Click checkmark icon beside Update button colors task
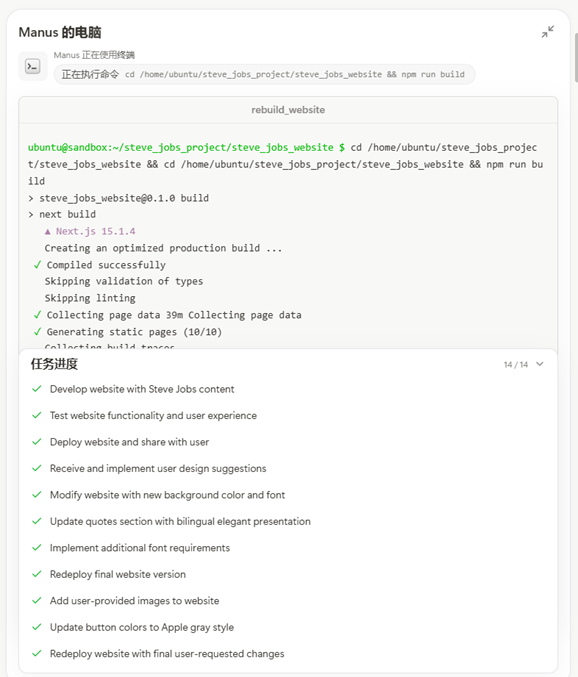Viewport: 578px width, 677px height. point(37,626)
